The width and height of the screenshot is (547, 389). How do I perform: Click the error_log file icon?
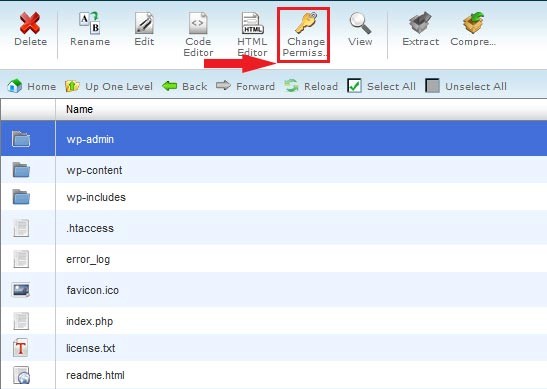21,259
